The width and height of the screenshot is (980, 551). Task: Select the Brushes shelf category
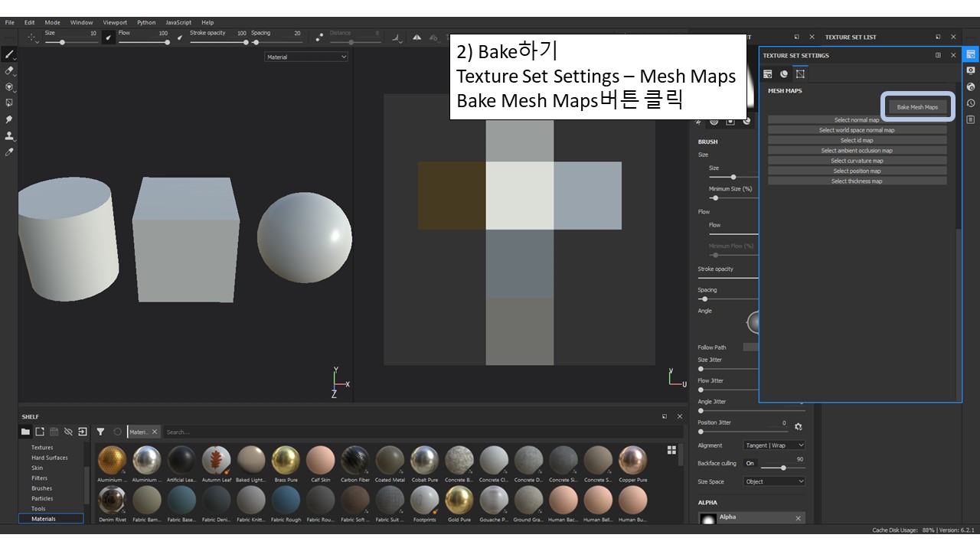41,488
